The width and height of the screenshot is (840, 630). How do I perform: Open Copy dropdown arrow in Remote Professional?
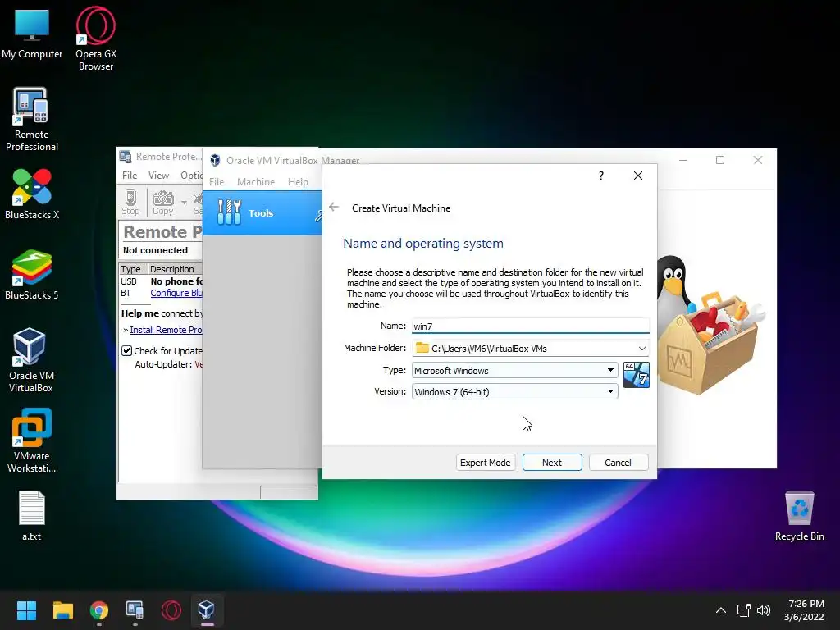coord(184,203)
